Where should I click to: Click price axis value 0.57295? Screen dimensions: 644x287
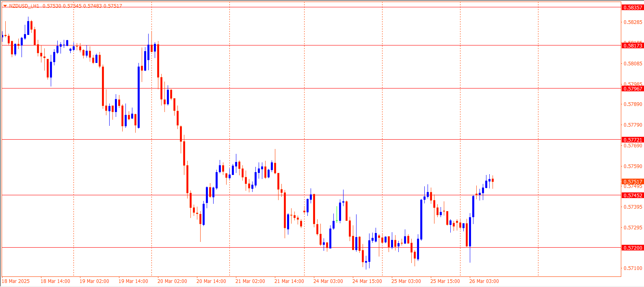(633, 227)
